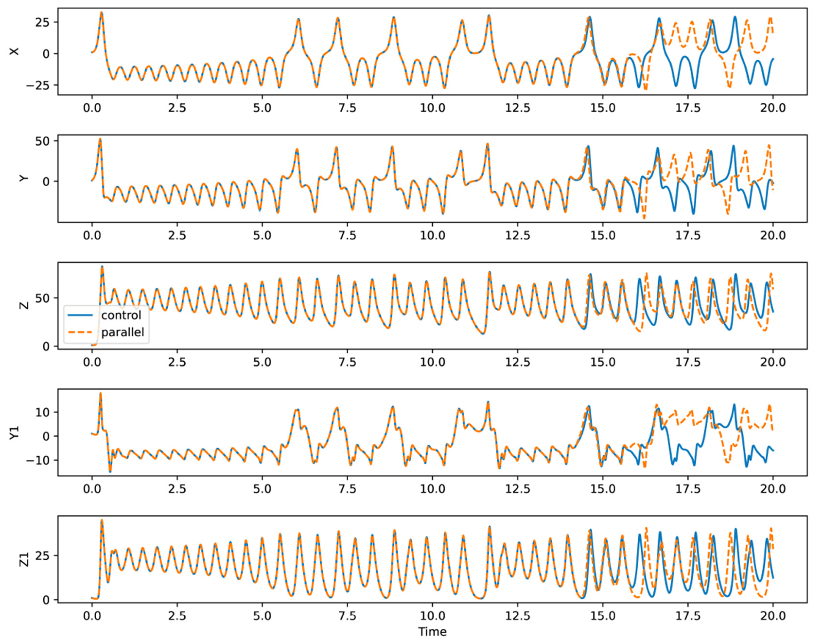Viewport: 815px width, 644px height.
Task: Click the 'X' y-axis label of top subplot
Action: click(14, 52)
